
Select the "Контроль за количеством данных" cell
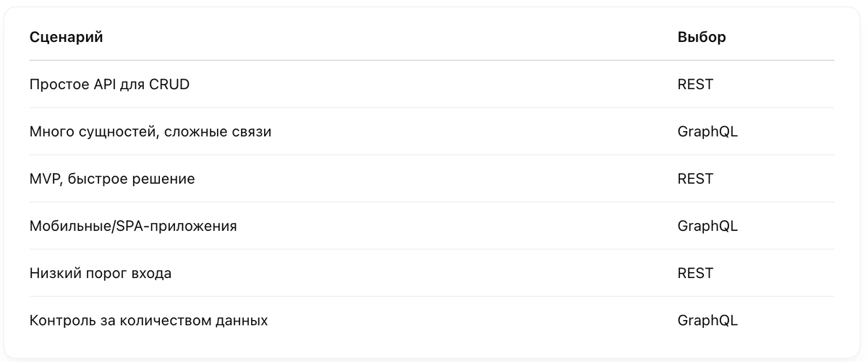tap(148, 320)
